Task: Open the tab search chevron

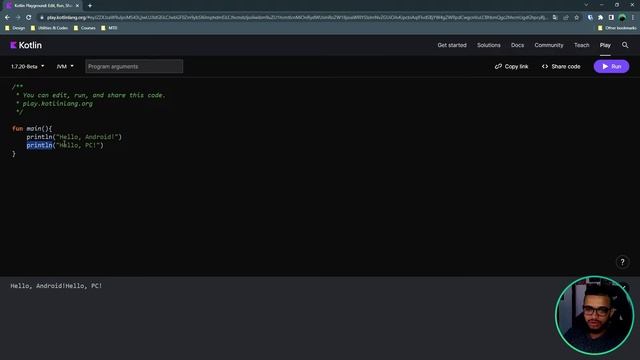Action: pyautogui.click(x=586, y=5)
